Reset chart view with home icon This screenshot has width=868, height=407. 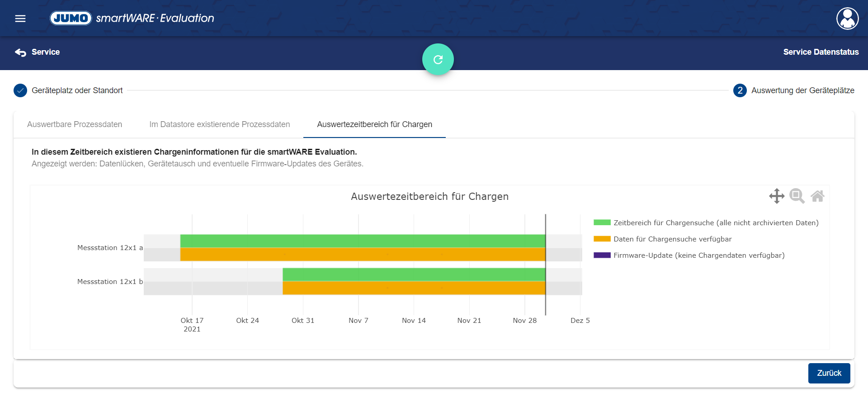point(817,196)
